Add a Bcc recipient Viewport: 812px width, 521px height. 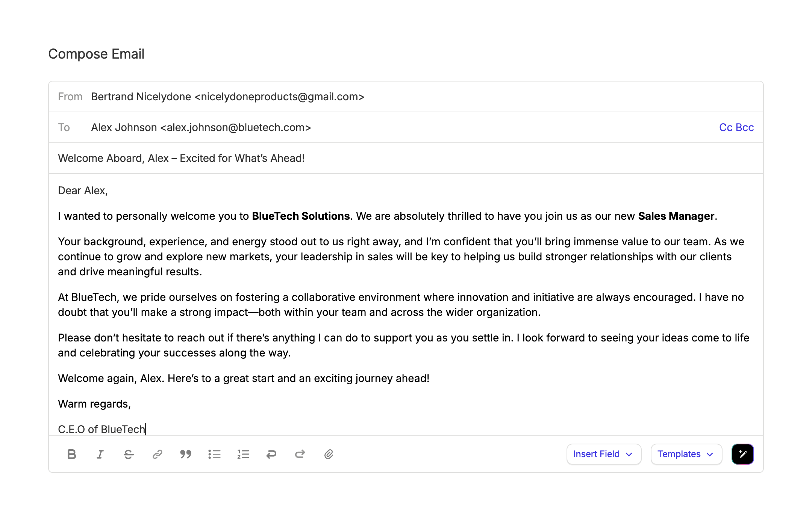pyautogui.click(x=745, y=128)
